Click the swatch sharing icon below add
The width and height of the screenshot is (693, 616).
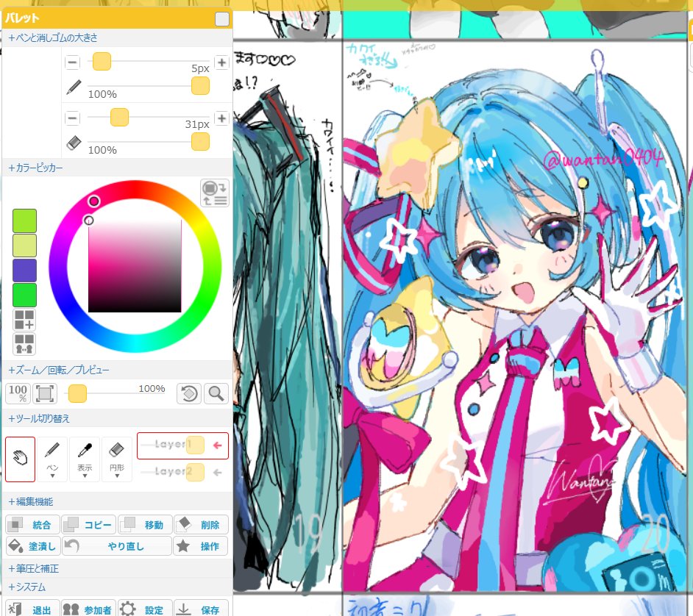(x=24, y=344)
